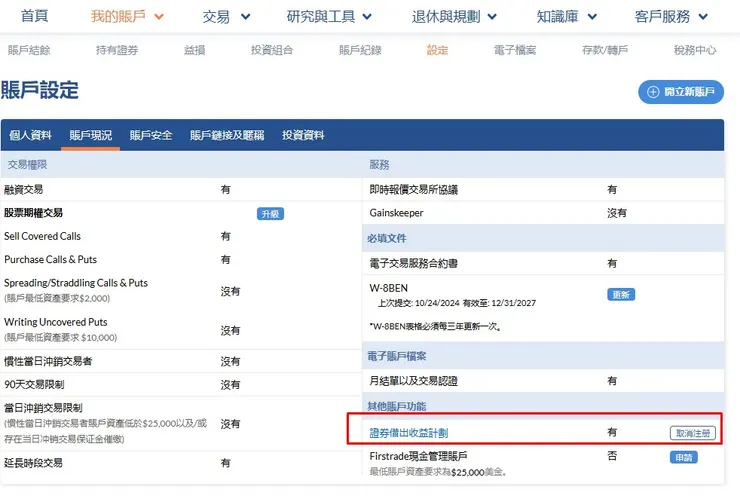Select the 當日沖銷交易限制 row label
The height and width of the screenshot is (502, 740).
tap(43, 408)
